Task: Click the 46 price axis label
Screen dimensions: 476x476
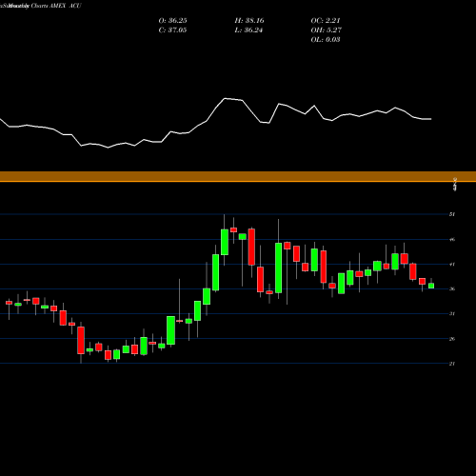Action: 452,240
